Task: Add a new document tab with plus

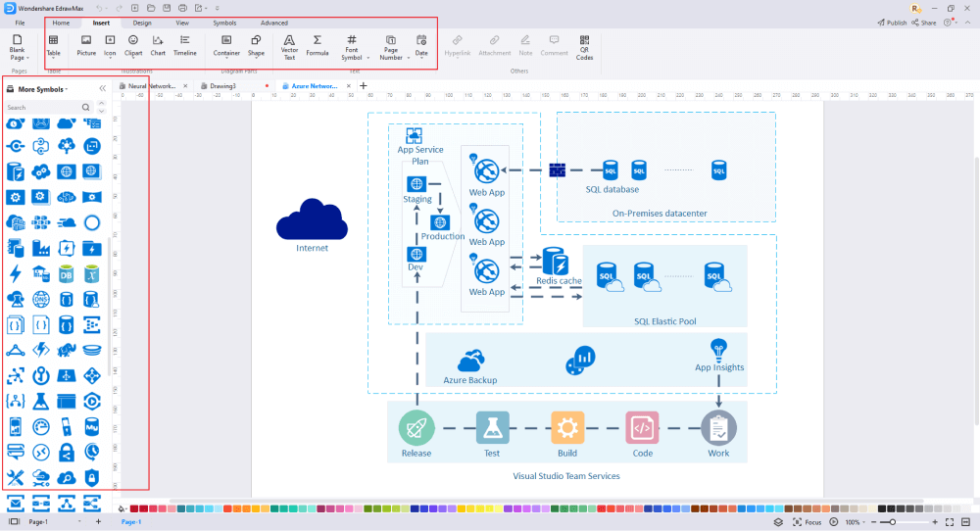Action: pyautogui.click(x=364, y=85)
